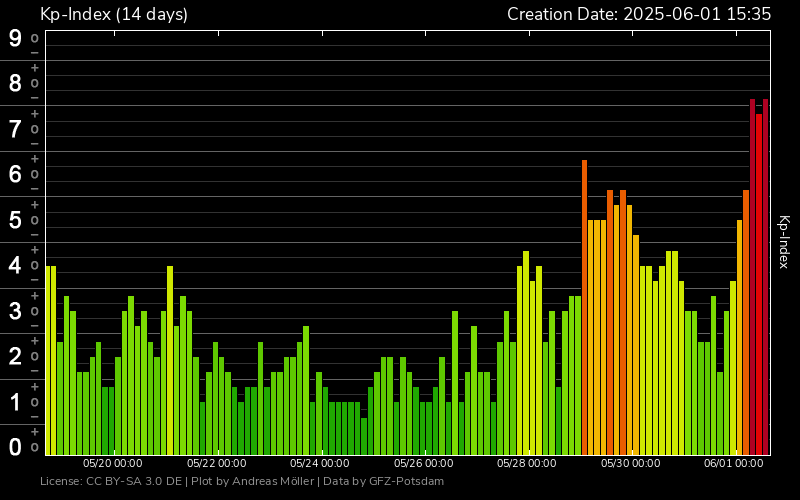Click the "05/30 00:00" date label
The width and height of the screenshot is (800, 500).
[630, 463]
